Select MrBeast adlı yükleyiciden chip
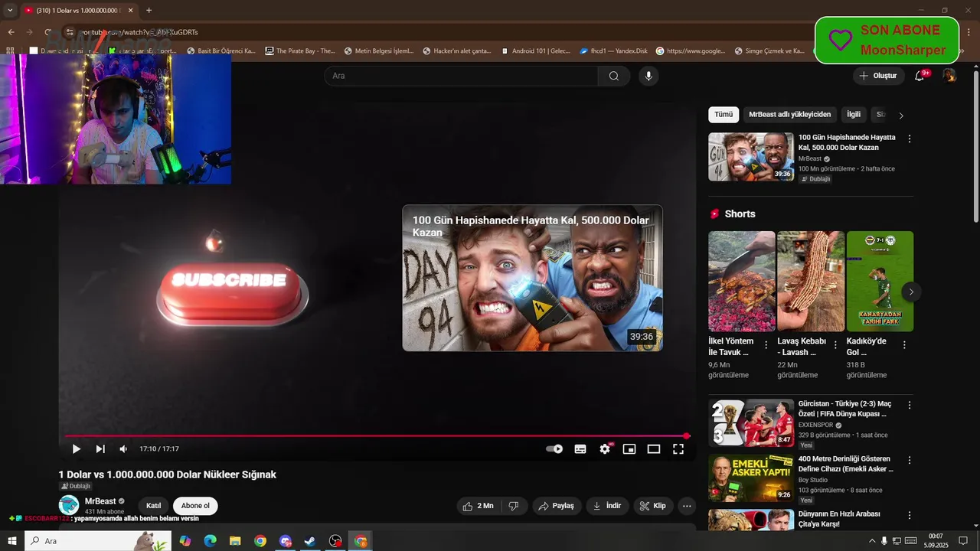The image size is (980, 551). [789, 115]
